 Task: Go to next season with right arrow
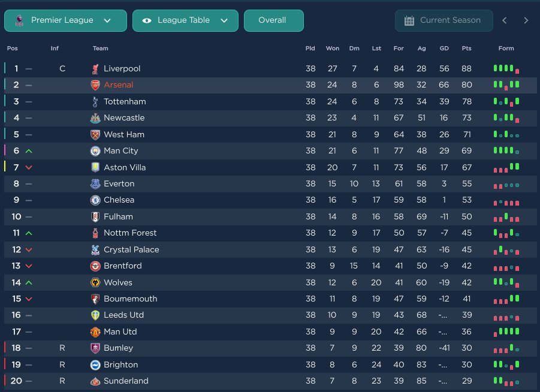526,20
